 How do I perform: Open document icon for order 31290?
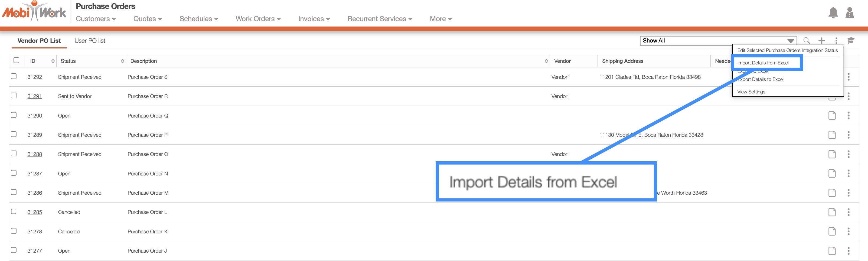coord(832,116)
